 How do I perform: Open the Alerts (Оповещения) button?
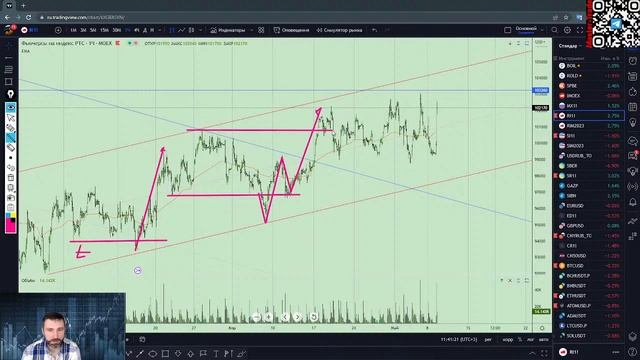[x=291, y=30]
